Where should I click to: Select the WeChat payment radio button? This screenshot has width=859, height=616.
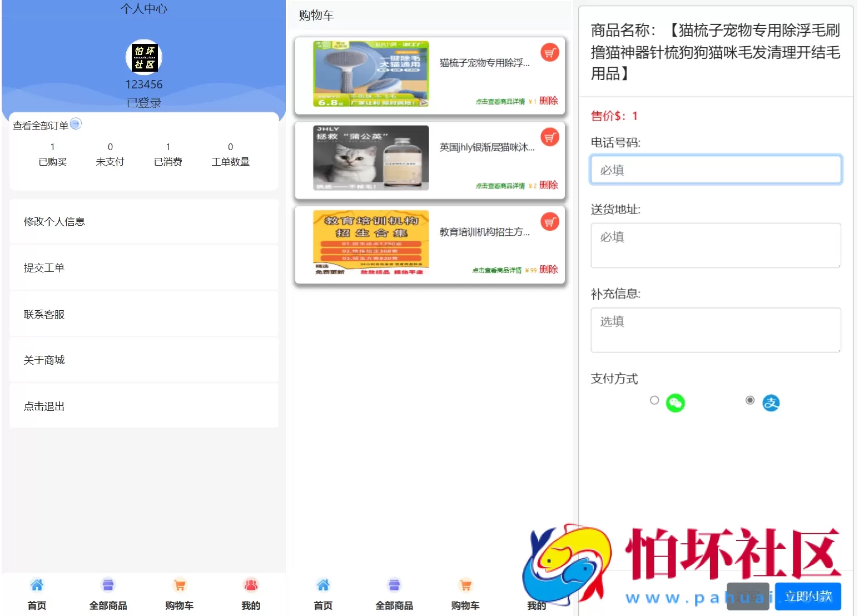click(x=654, y=400)
